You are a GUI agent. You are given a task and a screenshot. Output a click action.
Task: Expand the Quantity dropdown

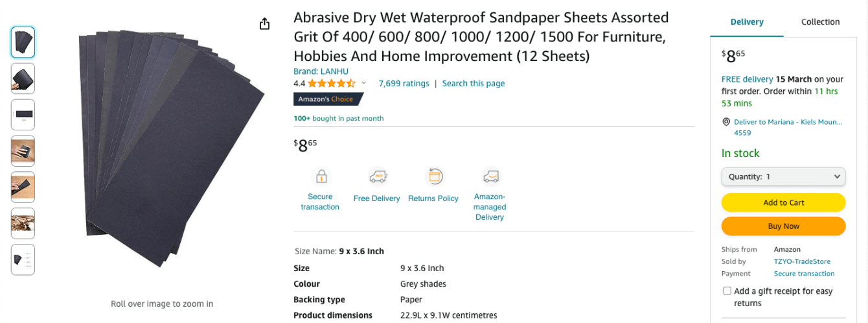(x=783, y=176)
